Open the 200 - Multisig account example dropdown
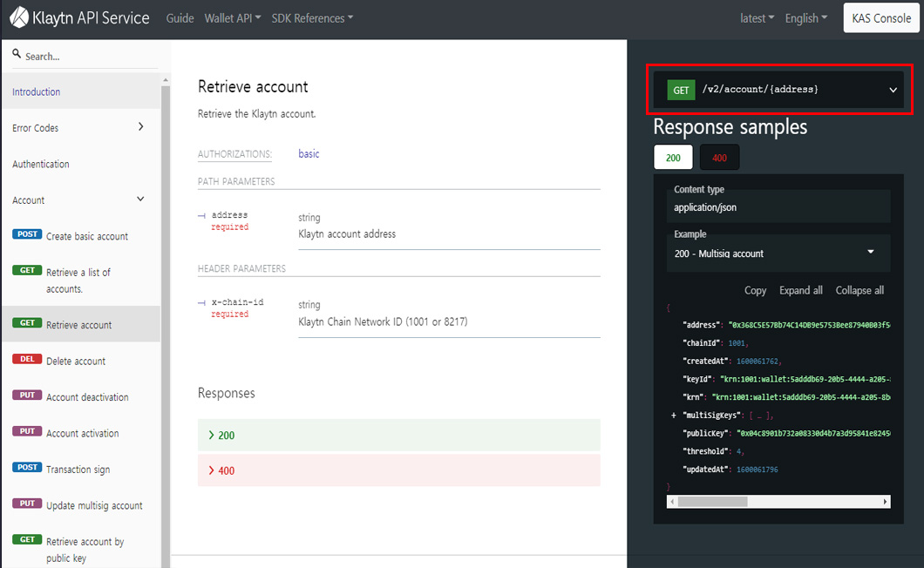 (778, 254)
